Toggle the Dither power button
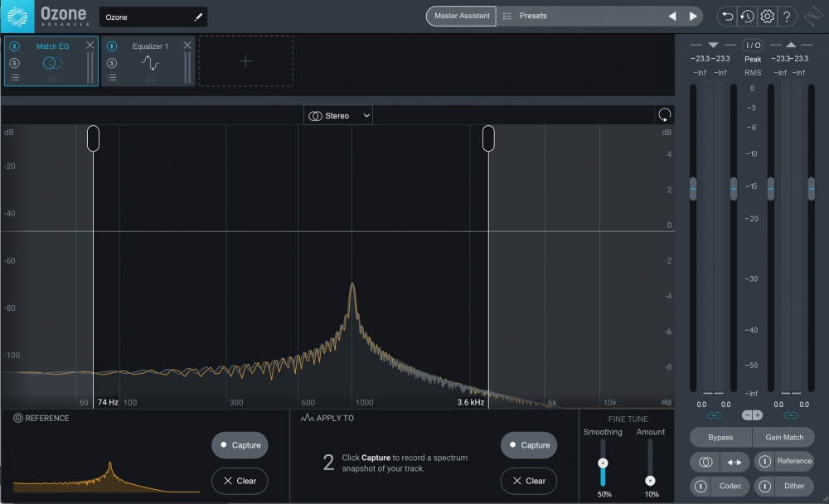 (764, 486)
